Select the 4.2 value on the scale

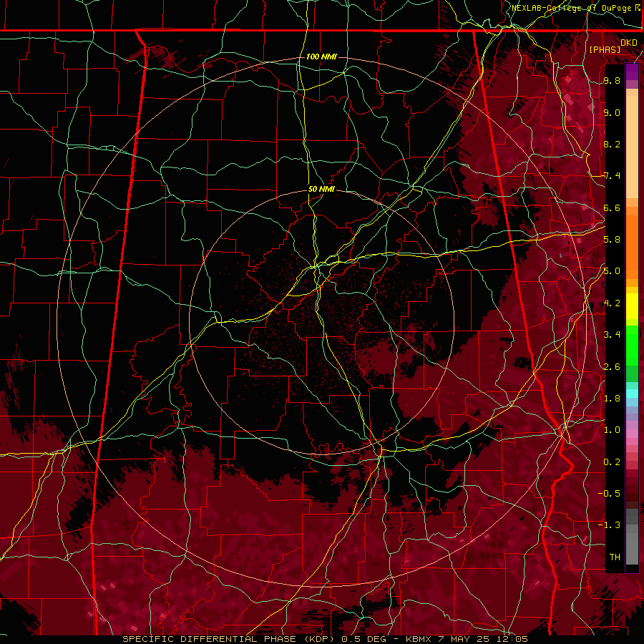pos(612,303)
